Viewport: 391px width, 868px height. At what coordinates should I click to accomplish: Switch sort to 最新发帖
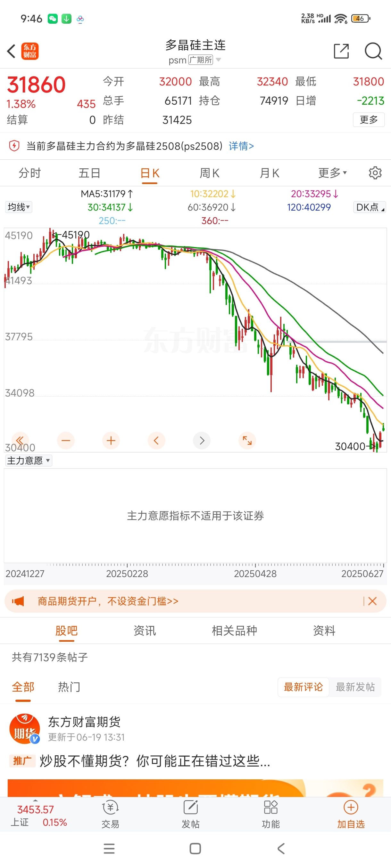click(x=355, y=687)
